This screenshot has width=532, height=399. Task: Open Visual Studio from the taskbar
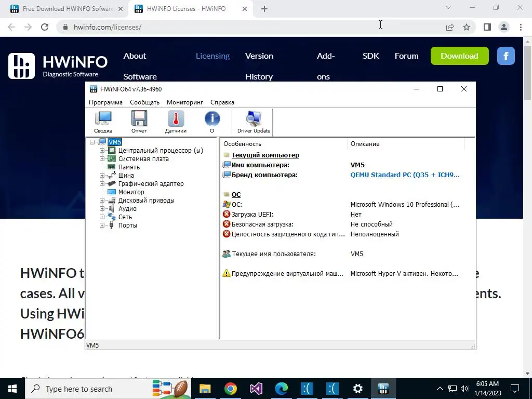point(256,389)
